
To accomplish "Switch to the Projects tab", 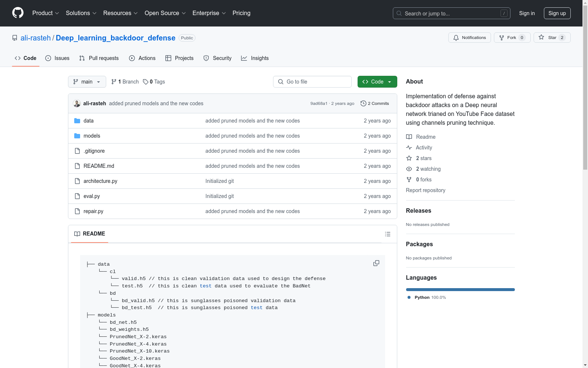I will pos(179,58).
